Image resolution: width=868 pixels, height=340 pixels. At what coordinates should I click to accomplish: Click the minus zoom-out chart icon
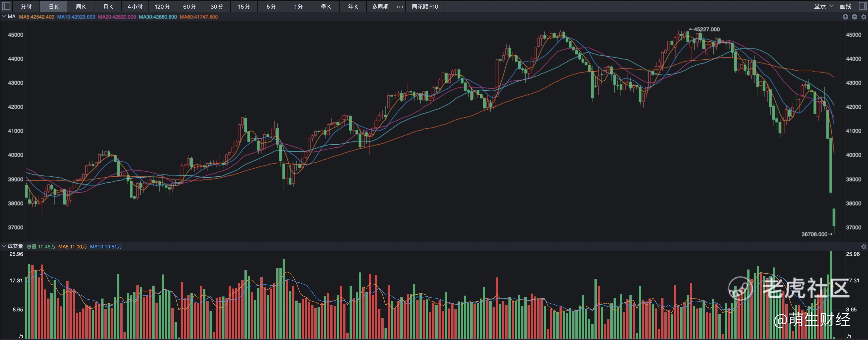(x=855, y=17)
